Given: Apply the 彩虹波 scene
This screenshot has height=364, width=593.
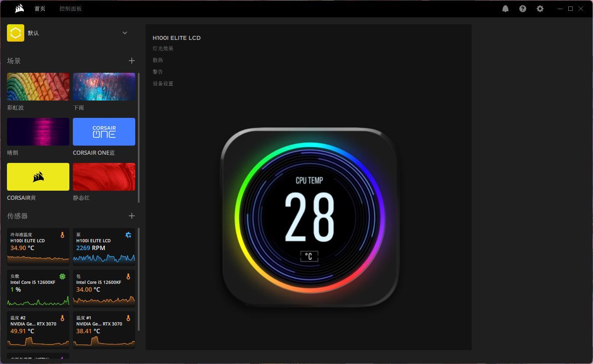Looking at the screenshot, I should click(38, 87).
